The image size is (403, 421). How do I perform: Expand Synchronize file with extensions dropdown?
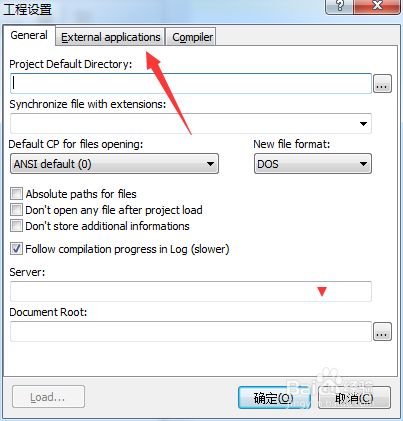pos(191,124)
